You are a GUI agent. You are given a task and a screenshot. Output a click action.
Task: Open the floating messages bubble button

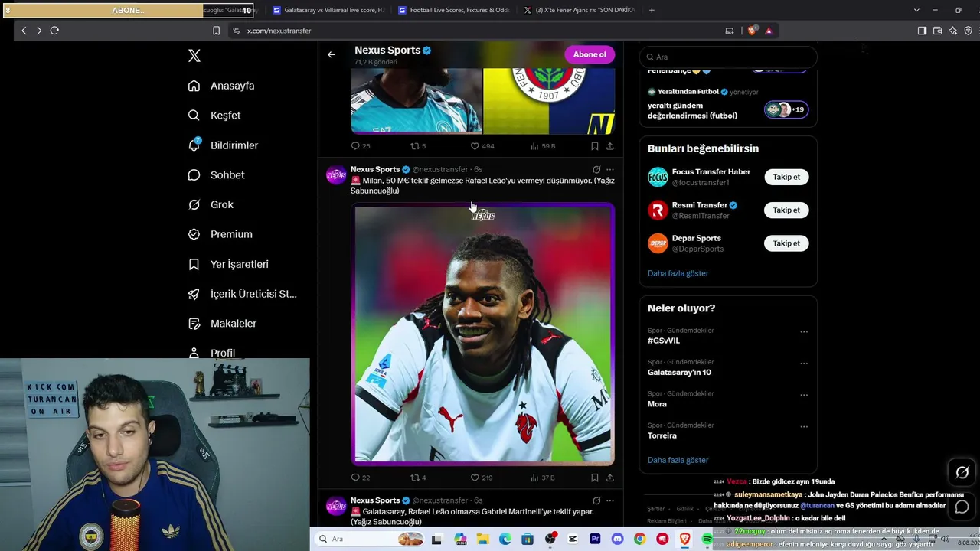coord(962,507)
